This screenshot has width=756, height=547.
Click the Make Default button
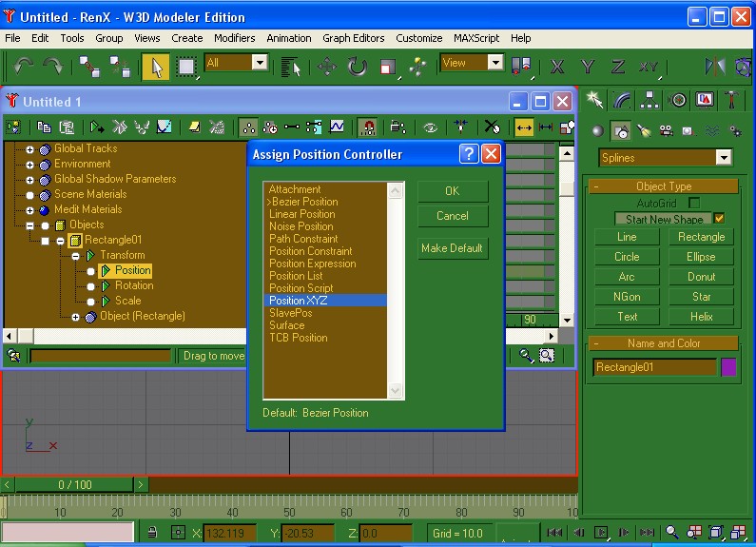coord(452,248)
